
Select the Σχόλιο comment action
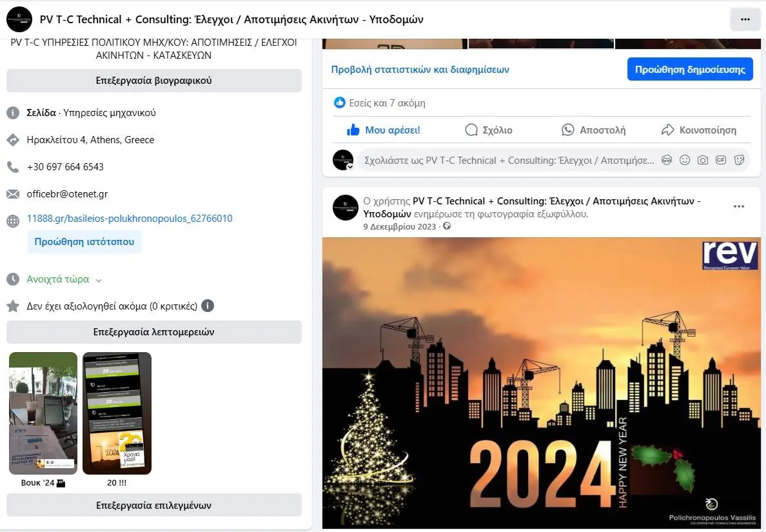(489, 130)
